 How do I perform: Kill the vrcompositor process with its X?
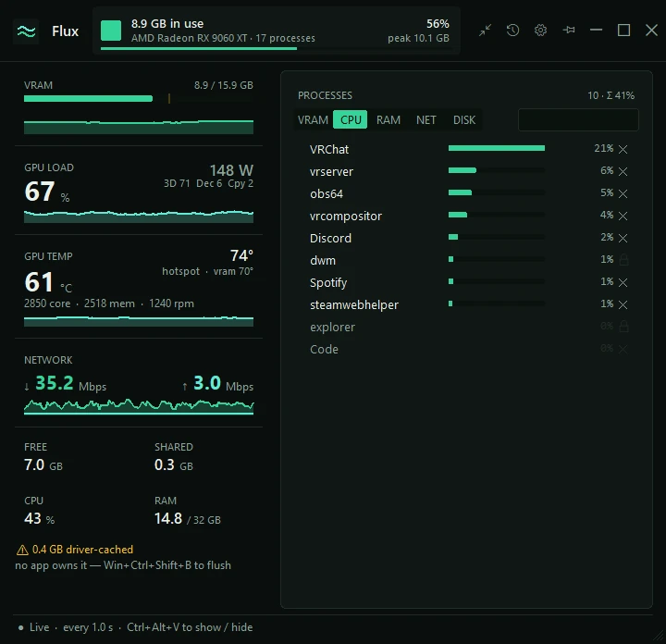pyautogui.click(x=623, y=216)
